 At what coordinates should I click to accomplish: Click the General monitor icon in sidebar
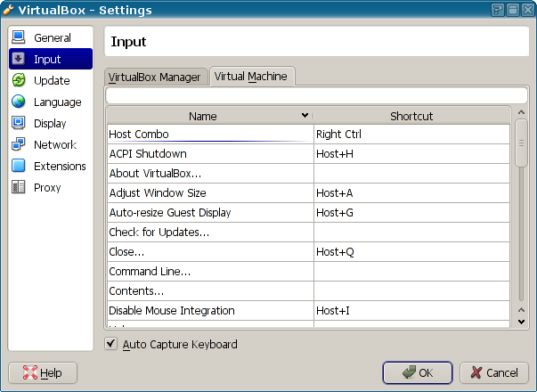point(18,37)
